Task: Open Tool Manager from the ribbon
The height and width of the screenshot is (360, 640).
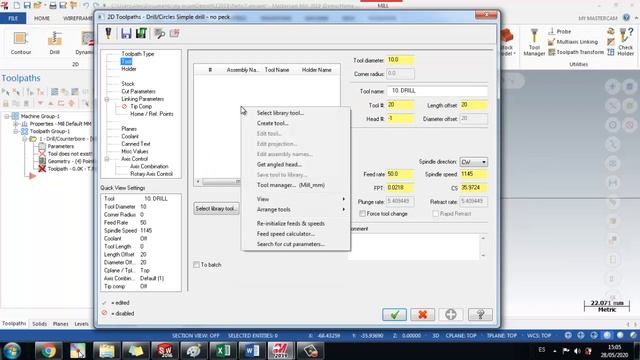Action: coord(534,42)
